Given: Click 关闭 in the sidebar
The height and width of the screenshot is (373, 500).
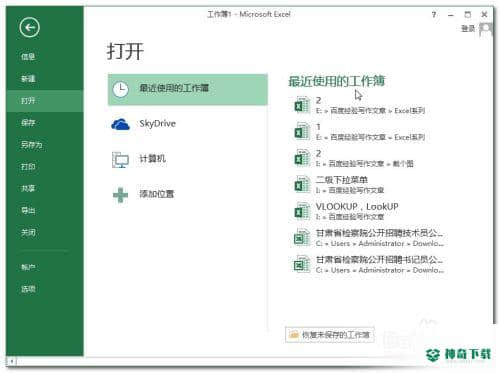Looking at the screenshot, I should [x=28, y=232].
